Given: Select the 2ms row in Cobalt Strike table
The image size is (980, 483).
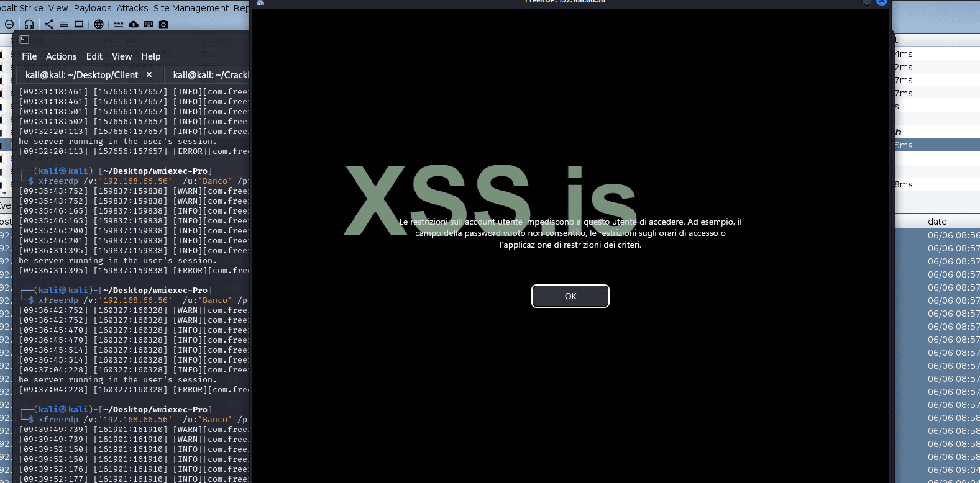Looking at the screenshot, I should 936,67.
